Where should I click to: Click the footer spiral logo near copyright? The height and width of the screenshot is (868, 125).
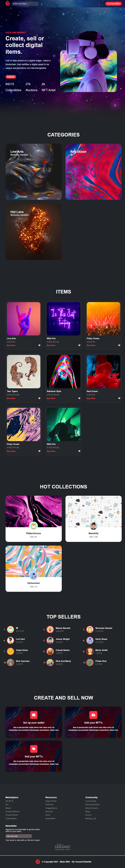tap(38, 862)
